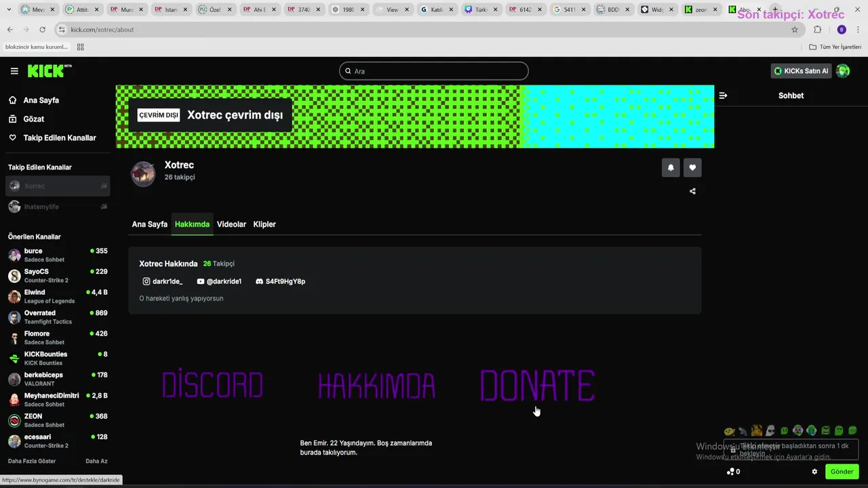The image size is (868, 488).
Task: Click the ÇEVRİM DIŞI badge
Action: coord(158,115)
